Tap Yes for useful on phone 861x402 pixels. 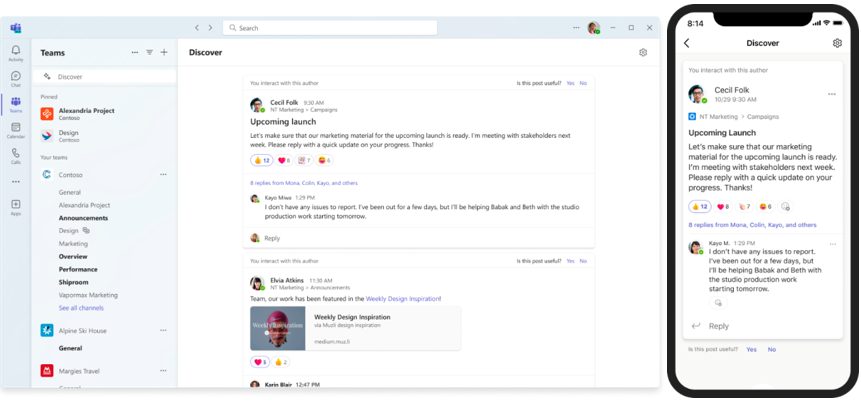(x=751, y=349)
